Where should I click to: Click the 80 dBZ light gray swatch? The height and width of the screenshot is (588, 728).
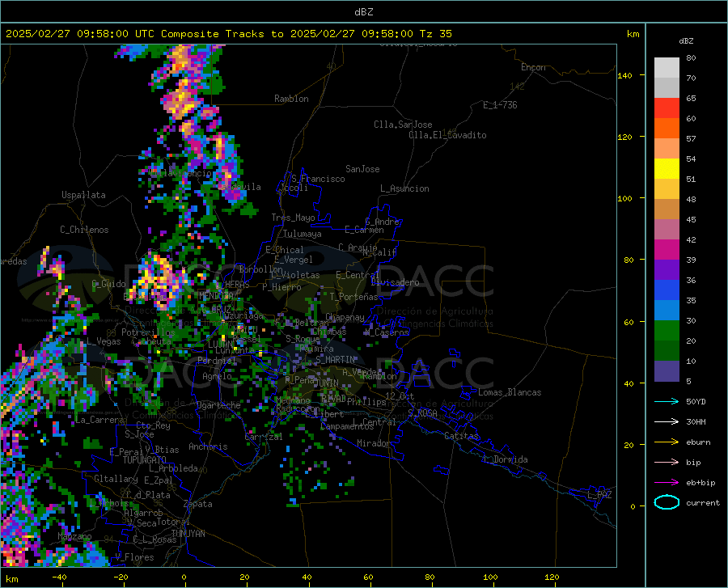(667, 67)
